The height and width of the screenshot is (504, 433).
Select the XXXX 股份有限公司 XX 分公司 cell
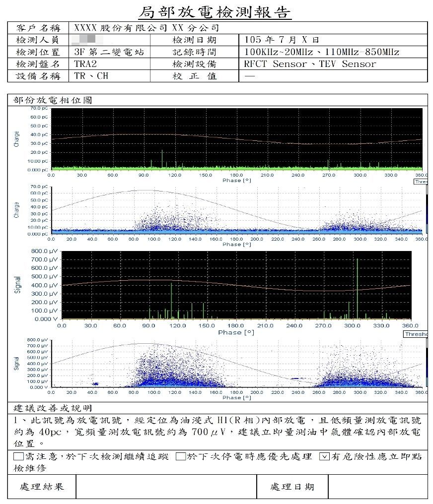[x=248, y=28]
